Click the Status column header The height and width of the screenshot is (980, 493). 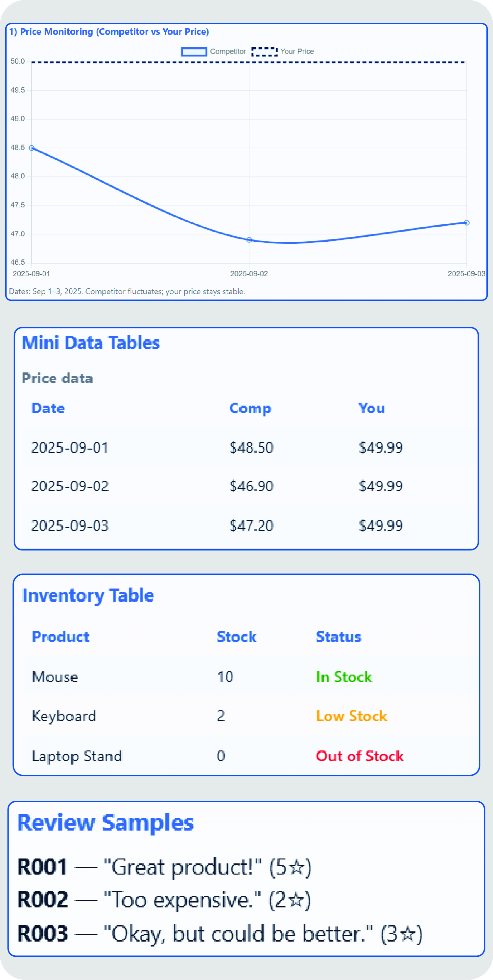point(339,637)
